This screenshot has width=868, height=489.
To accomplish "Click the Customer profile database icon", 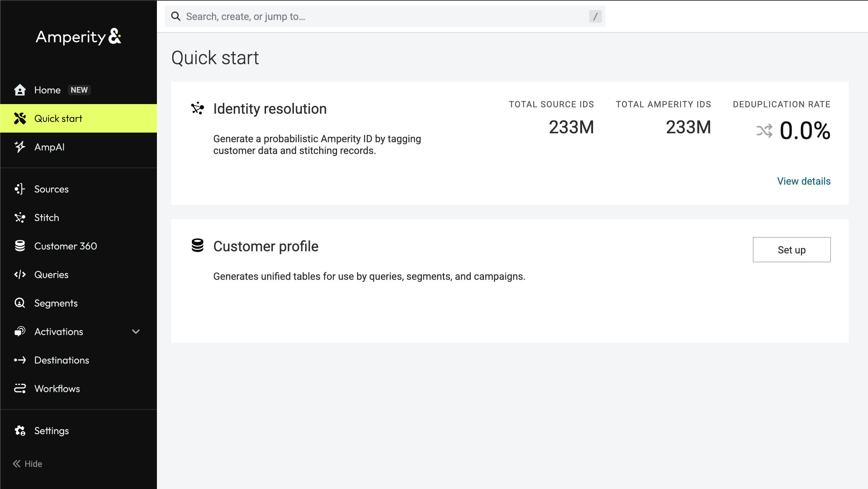I will pos(198,246).
